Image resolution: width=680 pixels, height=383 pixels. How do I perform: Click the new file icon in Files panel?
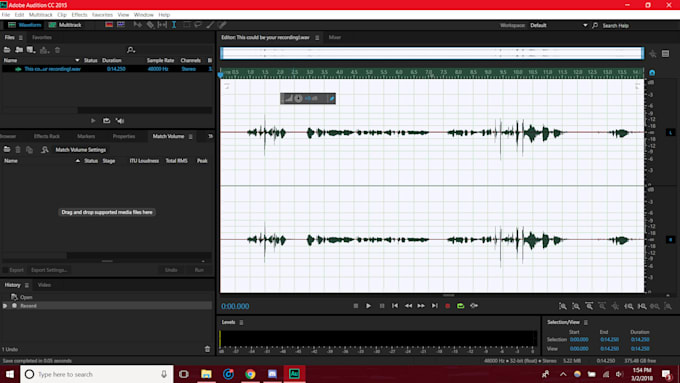(31, 50)
